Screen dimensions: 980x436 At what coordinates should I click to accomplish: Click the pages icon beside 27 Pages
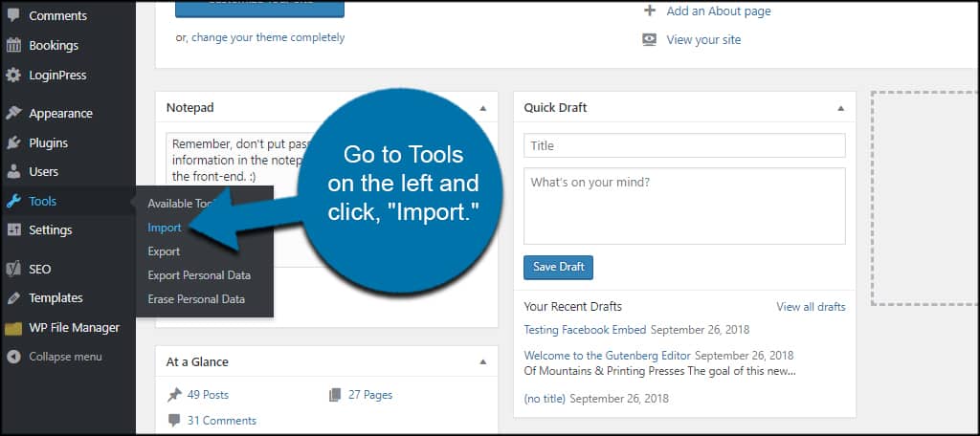[335, 395]
